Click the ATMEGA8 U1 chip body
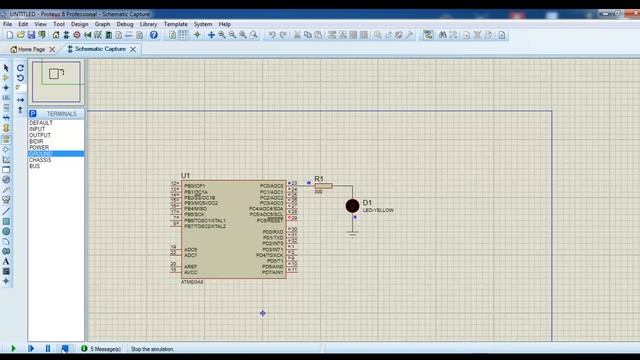This screenshot has height=360, width=640. [x=234, y=230]
